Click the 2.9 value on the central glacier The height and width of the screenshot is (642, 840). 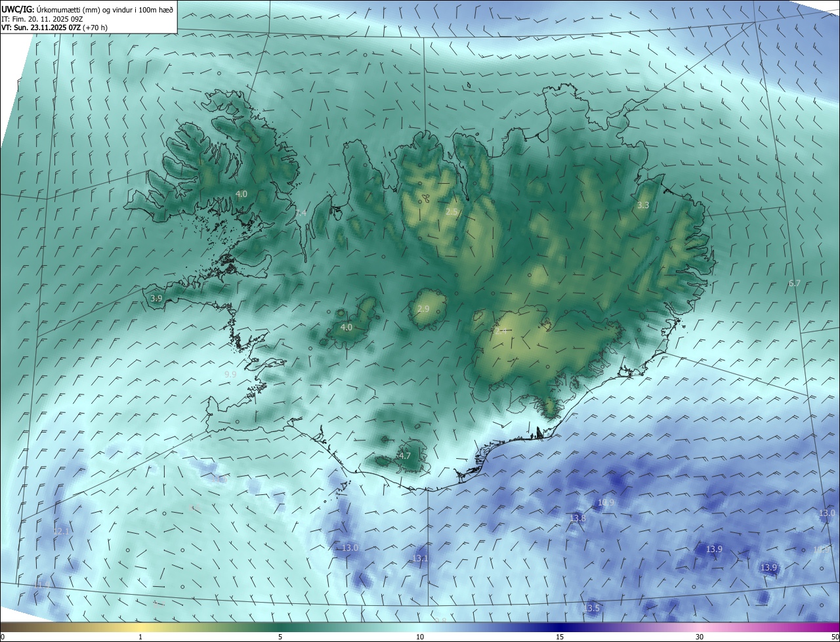423,309
